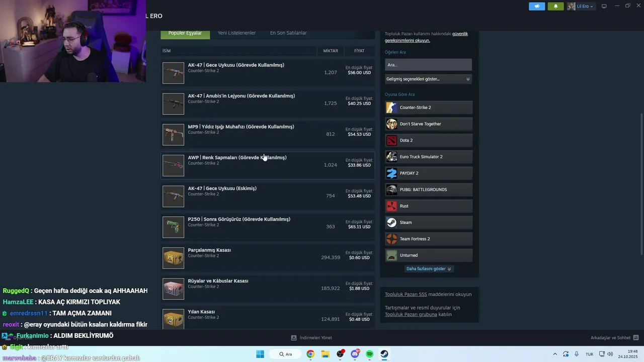Open AWP Renk Sapmaları thumbnail

click(x=174, y=165)
